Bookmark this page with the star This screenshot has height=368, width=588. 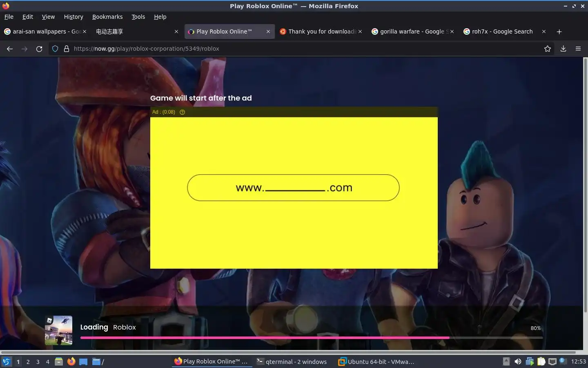point(548,49)
